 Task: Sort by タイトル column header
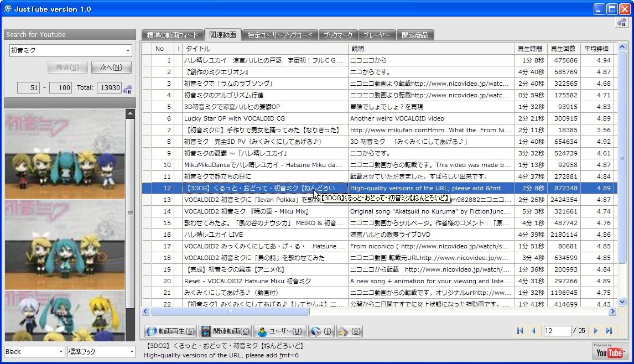pyautogui.click(x=265, y=49)
